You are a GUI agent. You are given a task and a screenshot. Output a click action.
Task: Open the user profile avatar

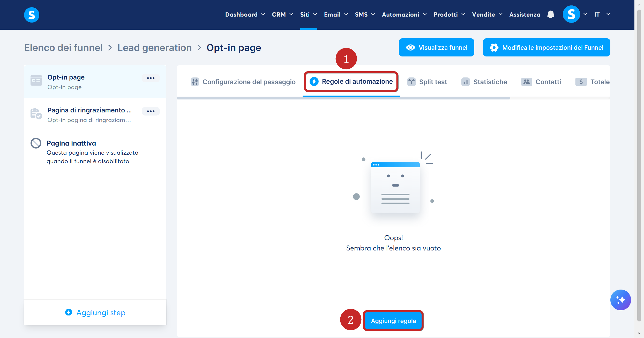[x=571, y=14]
